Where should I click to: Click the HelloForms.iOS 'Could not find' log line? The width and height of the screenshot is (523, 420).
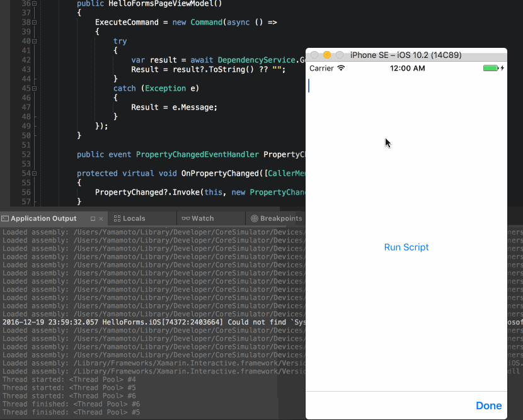pyautogui.click(x=154, y=322)
